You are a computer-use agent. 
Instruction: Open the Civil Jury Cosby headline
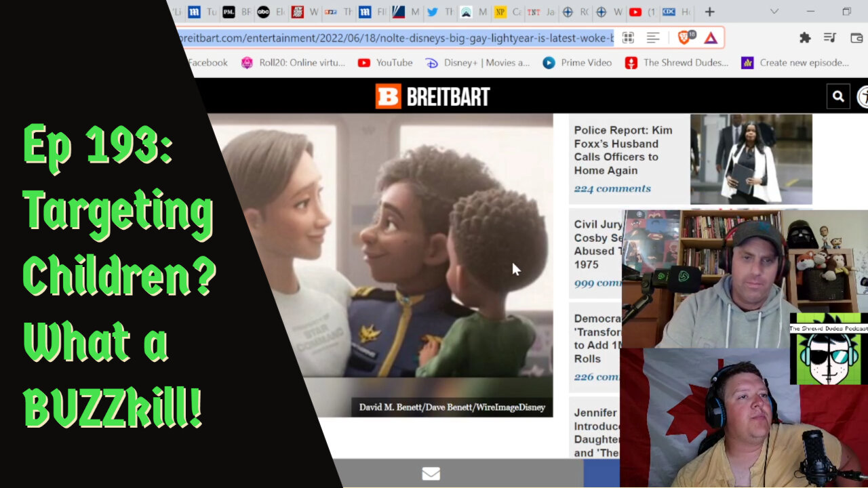[x=598, y=244]
